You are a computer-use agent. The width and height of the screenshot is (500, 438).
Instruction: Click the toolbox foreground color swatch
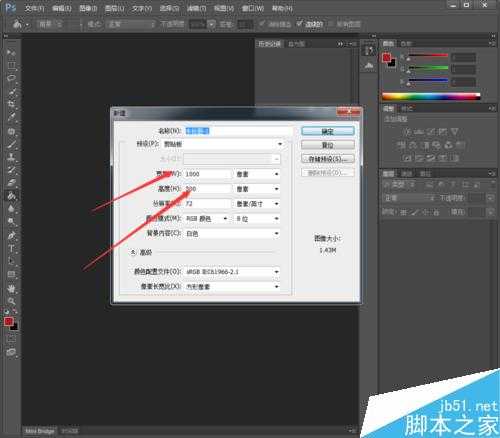click(x=8, y=321)
